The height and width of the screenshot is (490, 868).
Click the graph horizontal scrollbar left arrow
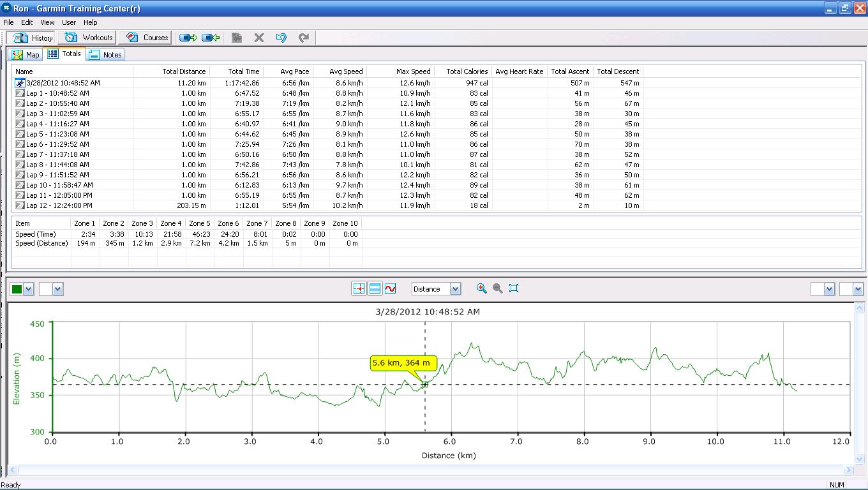coord(13,470)
